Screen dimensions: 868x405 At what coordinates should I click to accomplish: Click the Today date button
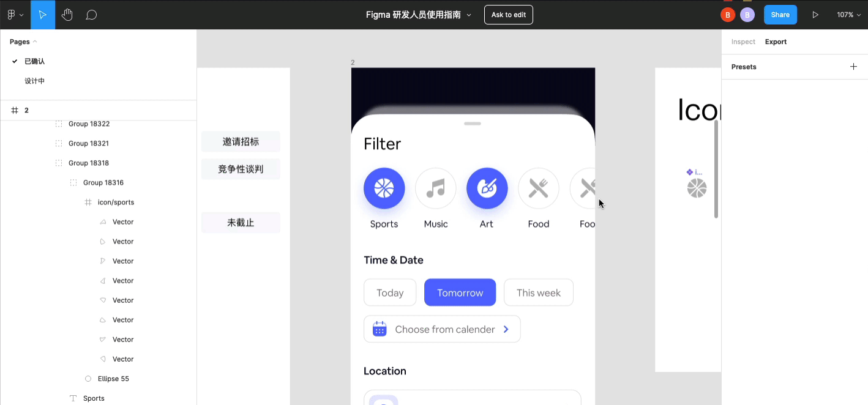tap(390, 292)
